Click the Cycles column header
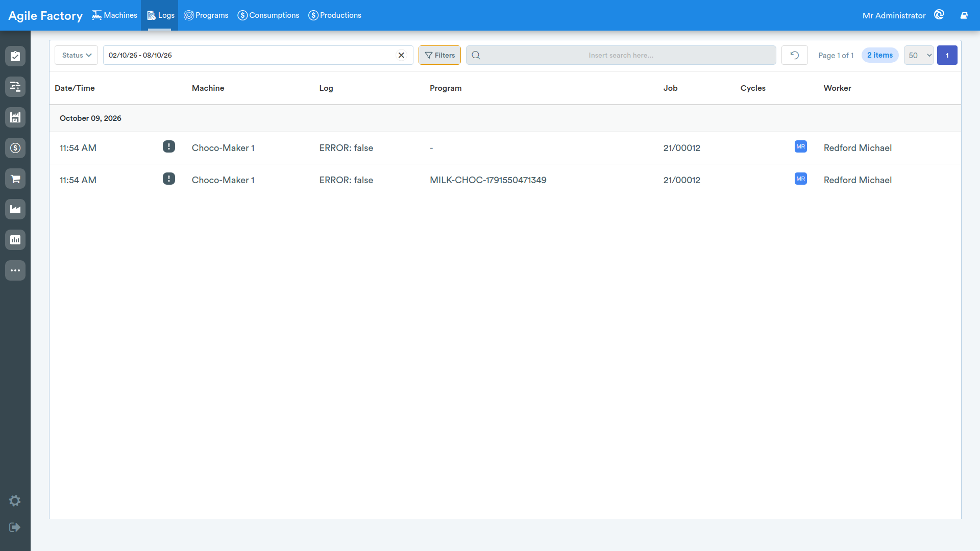The height and width of the screenshot is (551, 980). point(753,88)
